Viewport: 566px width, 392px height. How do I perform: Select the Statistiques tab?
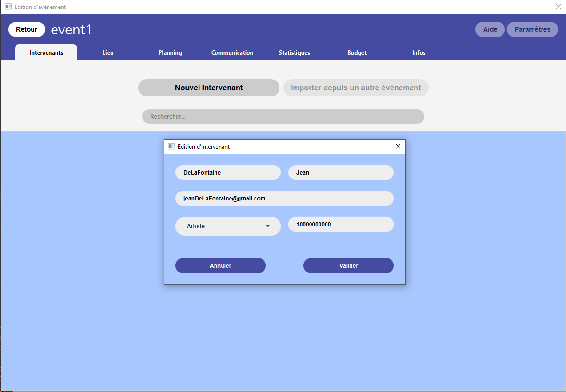click(x=295, y=52)
